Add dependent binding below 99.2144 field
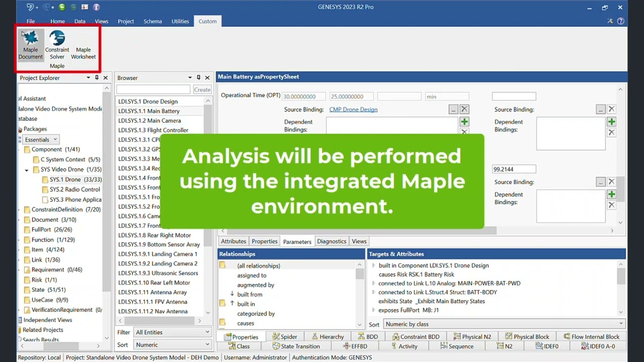Viewport: 644px width, 362px height. [611, 194]
